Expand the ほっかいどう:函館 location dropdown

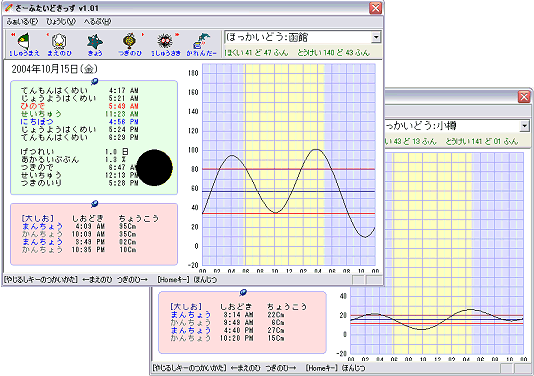click(x=376, y=37)
